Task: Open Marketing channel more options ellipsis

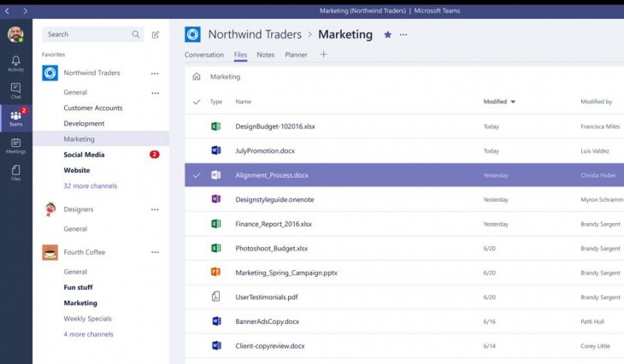Action: point(403,35)
